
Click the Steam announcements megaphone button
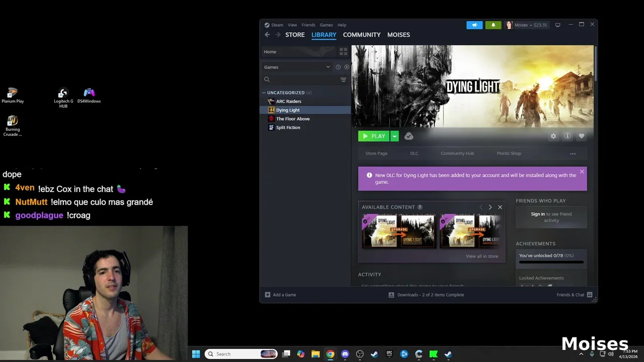(474, 25)
